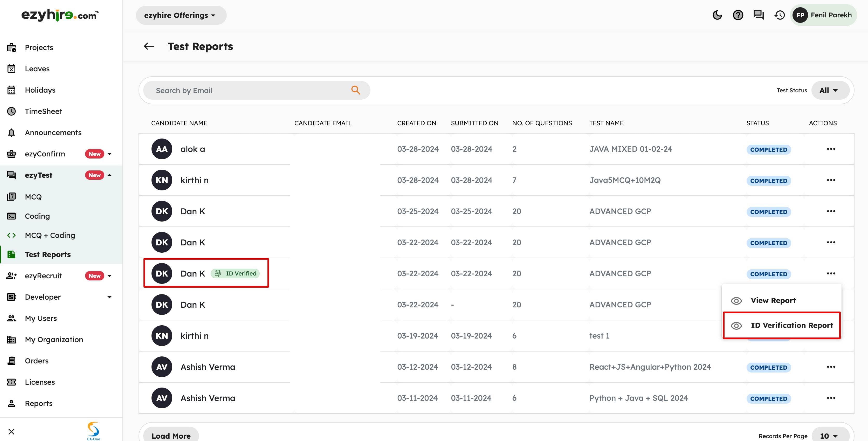Click the Projects briefcase icon
The width and height of the screenshot is (868, 441).
11,47
